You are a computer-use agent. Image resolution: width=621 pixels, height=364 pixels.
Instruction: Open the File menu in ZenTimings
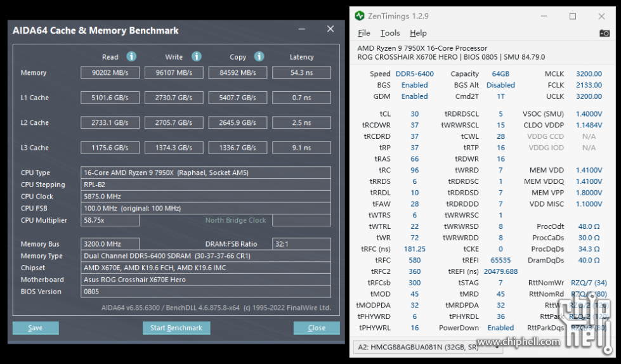click(x=364, y=33)
